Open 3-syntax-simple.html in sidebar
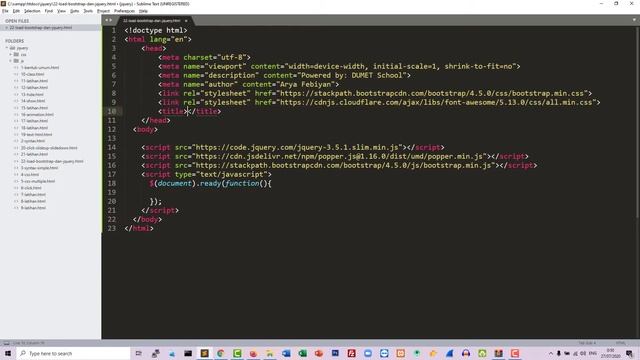This screenshot has width=640, height=360. (x=39, y=168)
